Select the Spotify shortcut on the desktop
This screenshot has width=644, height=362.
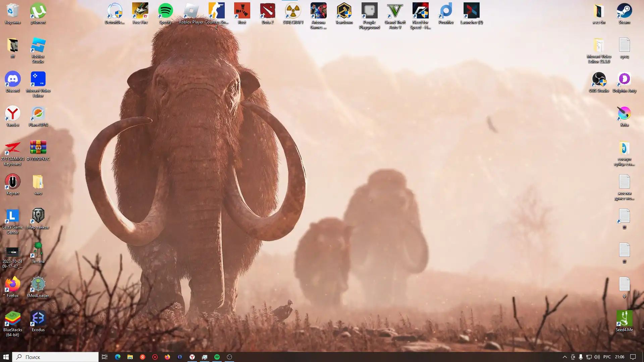coord(165,14)
